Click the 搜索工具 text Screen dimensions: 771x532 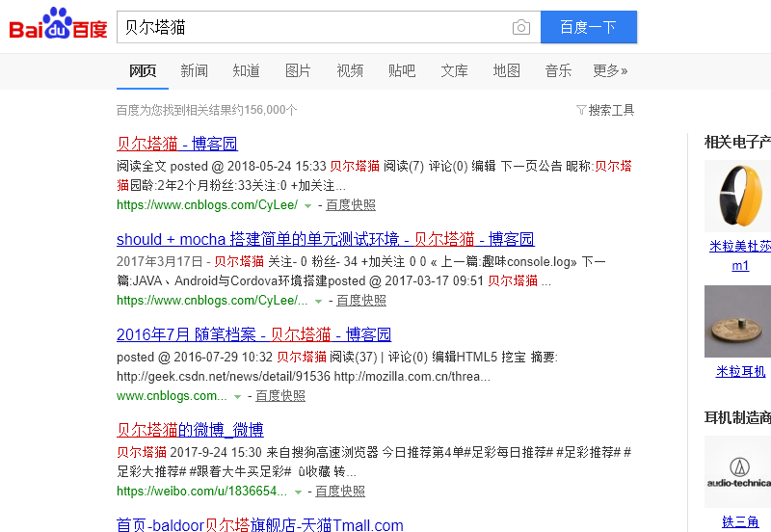[612, 110]
